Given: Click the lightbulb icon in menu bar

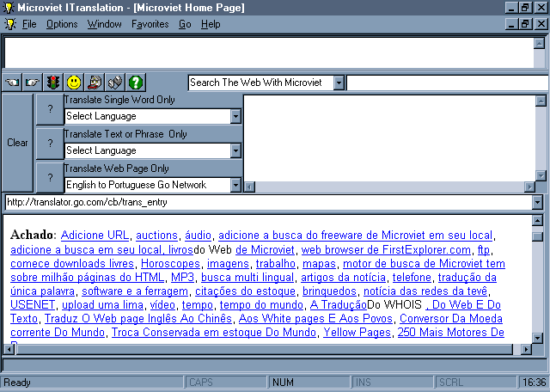Looking at the screenshot, I should tap(10, 24).
